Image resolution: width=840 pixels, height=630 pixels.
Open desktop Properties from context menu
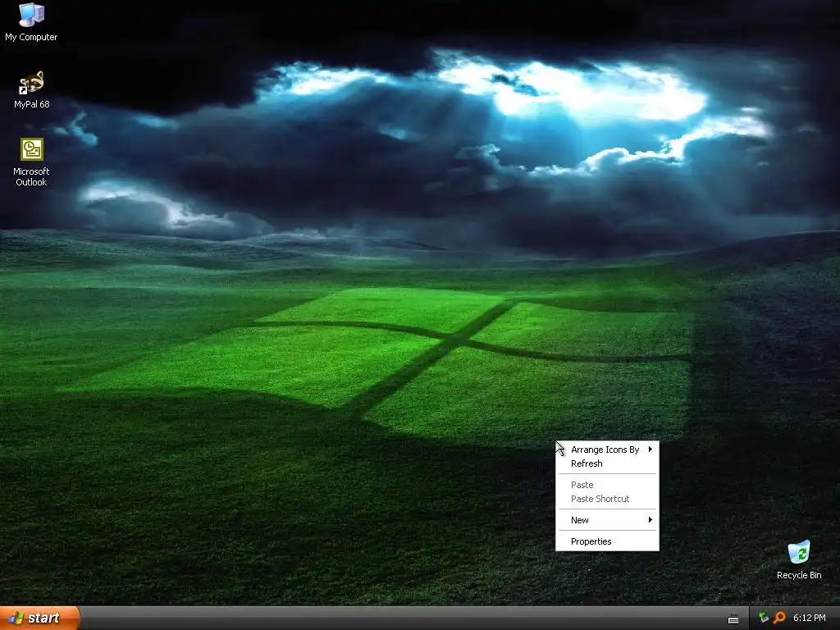(608, 541)
